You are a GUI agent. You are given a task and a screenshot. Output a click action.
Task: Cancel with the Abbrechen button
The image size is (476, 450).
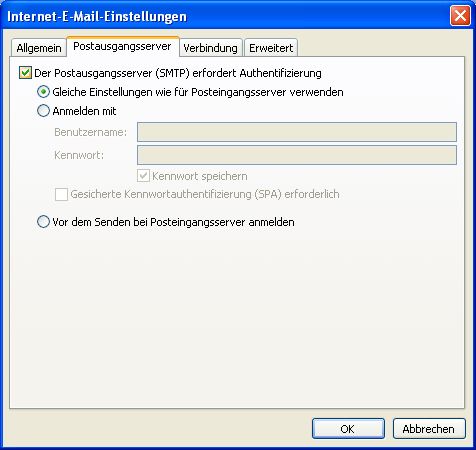[x=429, y=429]
